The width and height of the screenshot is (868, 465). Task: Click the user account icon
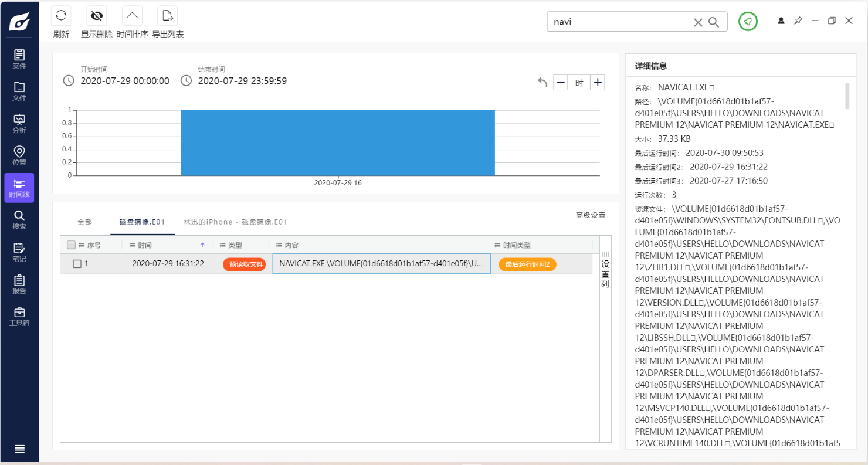pos(781,21)
